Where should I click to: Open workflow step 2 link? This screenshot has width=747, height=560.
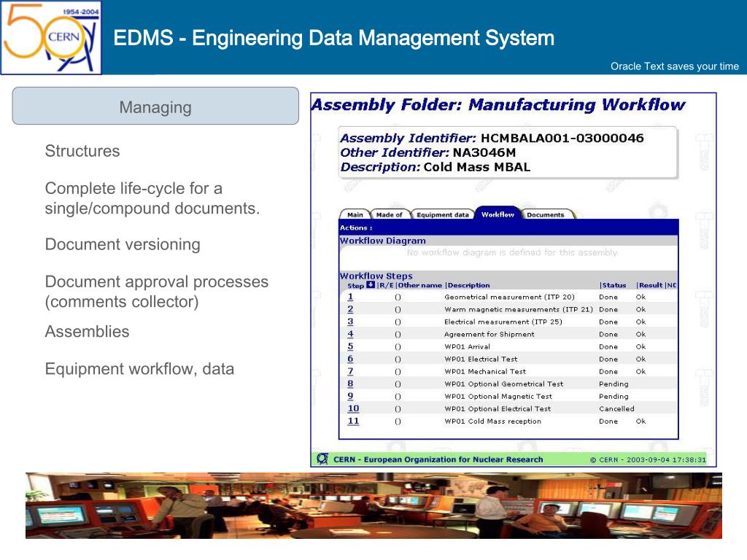350,309
